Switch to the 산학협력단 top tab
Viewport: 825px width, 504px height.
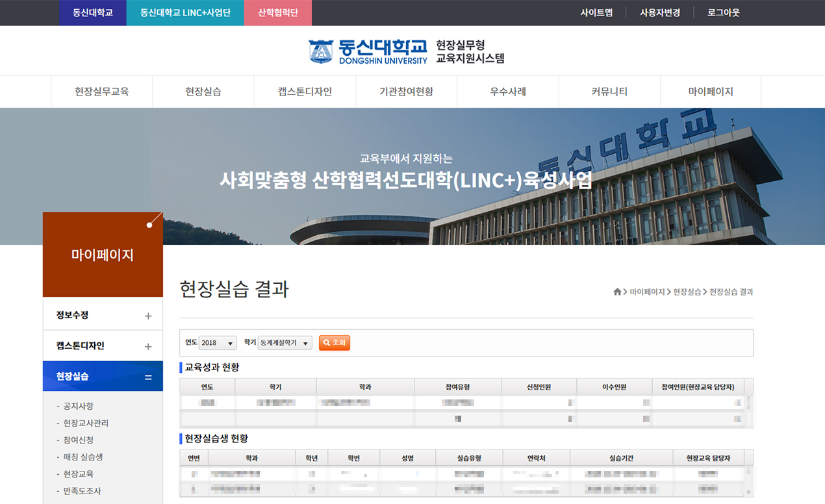(x=278, y=12)
